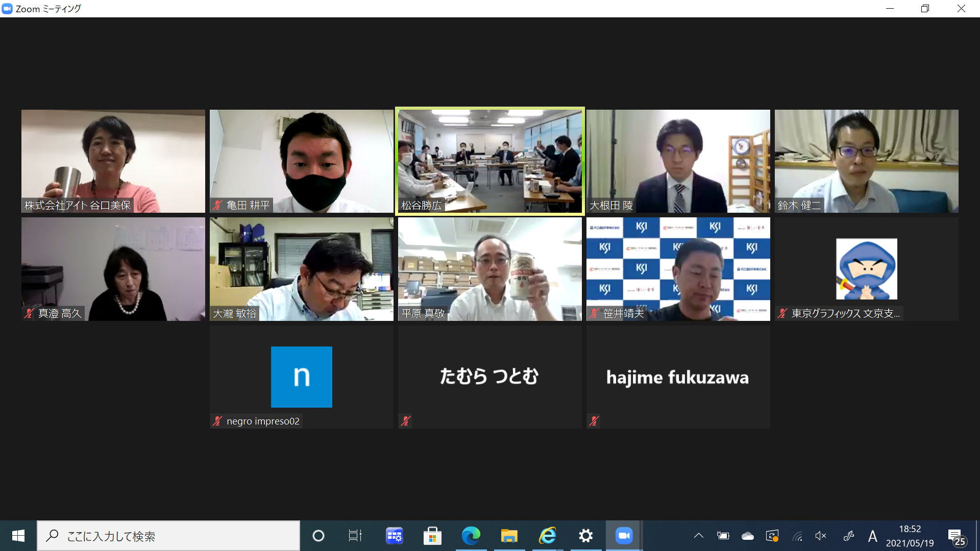Open the Windows Start menu
The height and width of the screenshot is (551, 980).
tap(18, 536)
